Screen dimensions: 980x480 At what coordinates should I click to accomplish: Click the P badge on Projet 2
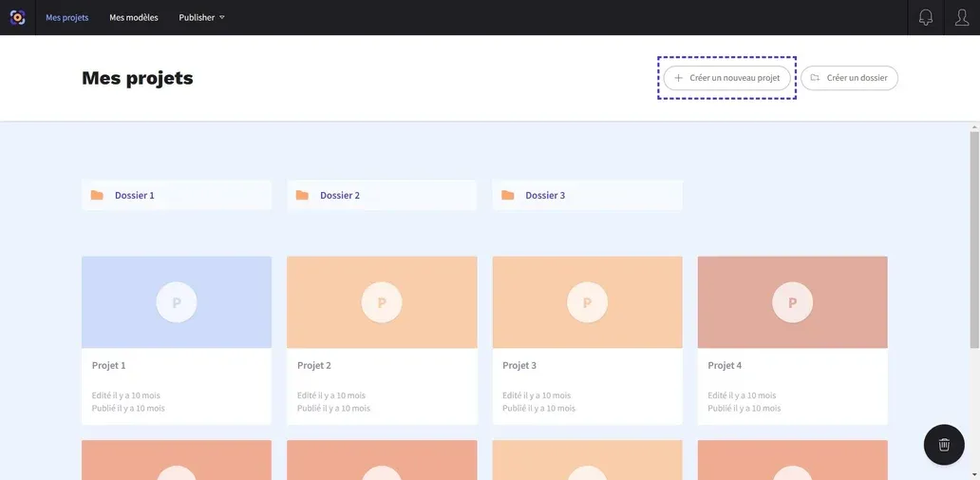tap(382, 302)
